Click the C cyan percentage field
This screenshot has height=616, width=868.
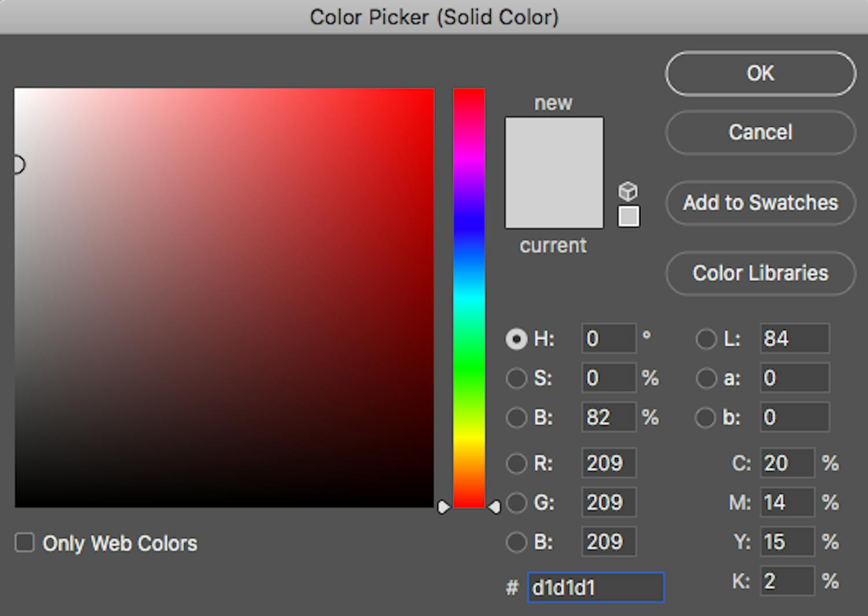click(x=786, y=463)
